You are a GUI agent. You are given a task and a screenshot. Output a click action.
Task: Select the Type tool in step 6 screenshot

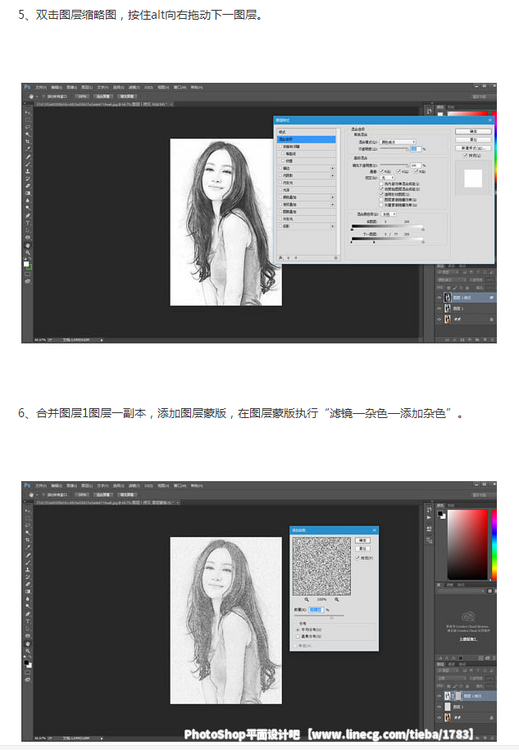[28, 621]
